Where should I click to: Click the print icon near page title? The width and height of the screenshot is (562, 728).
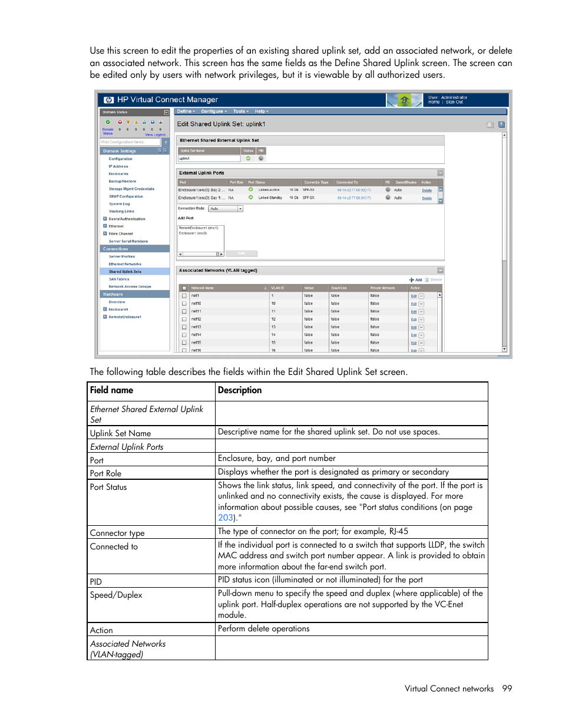[x=490, y=124]
